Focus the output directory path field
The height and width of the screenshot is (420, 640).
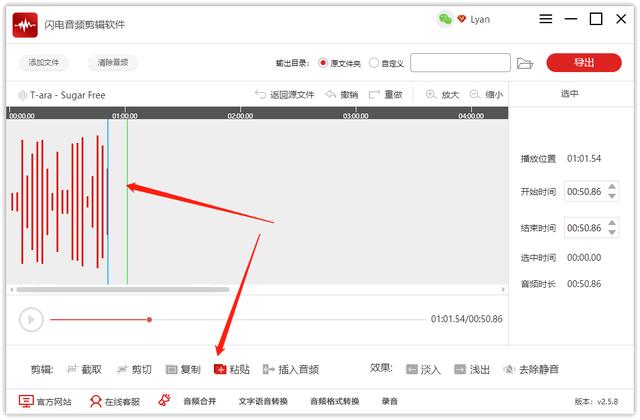tap(460, 62)
